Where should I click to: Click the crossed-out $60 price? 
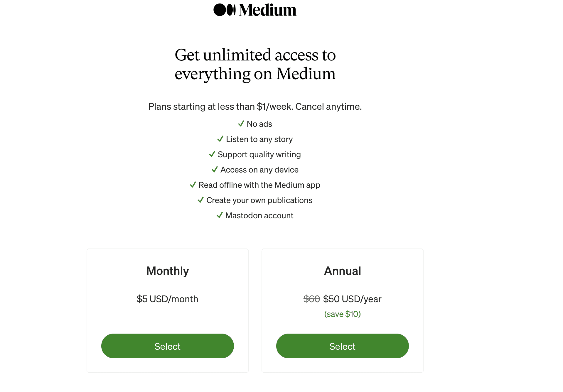coord(311,299)
